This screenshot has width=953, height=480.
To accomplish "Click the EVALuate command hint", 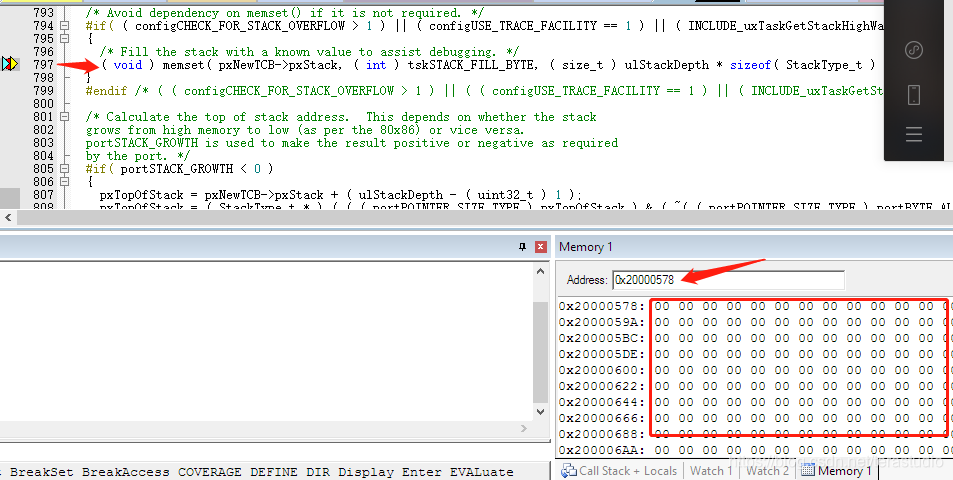I will [x=481, y=472].
